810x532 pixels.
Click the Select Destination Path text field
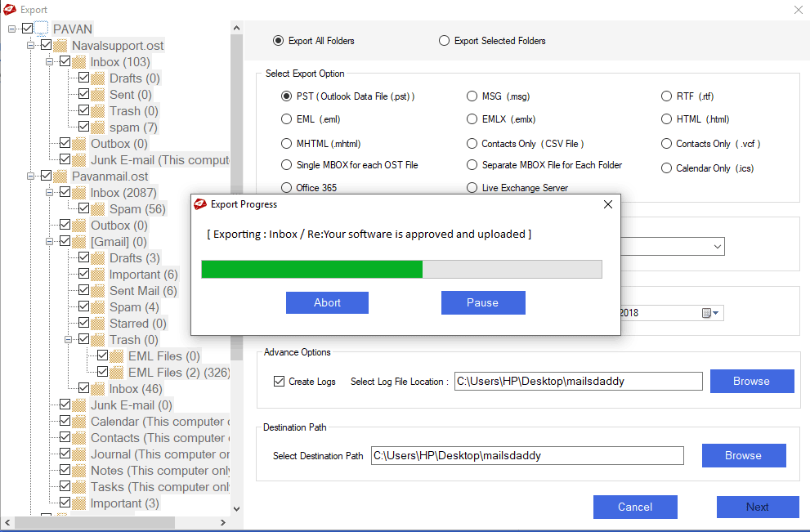click(526, 455)
